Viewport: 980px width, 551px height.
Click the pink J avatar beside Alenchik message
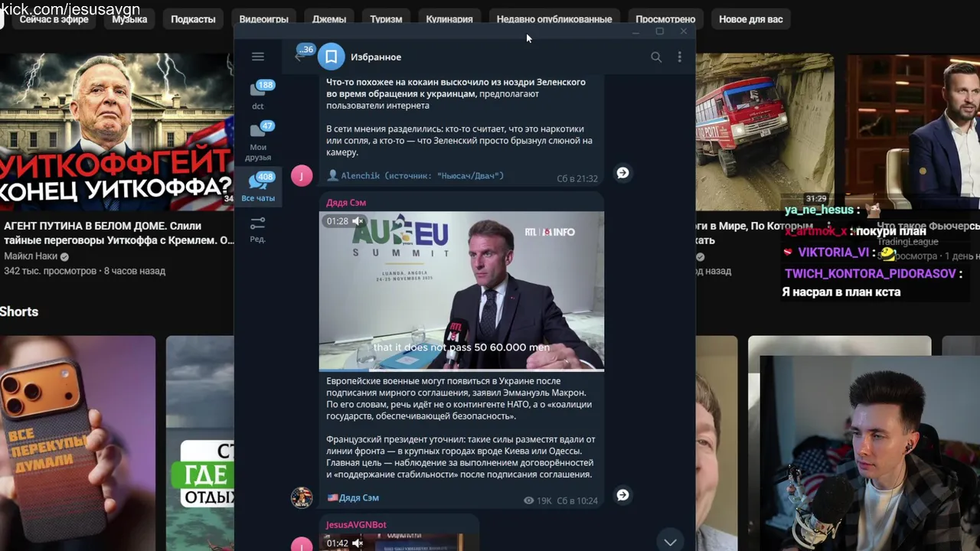[x=302, y=176]
